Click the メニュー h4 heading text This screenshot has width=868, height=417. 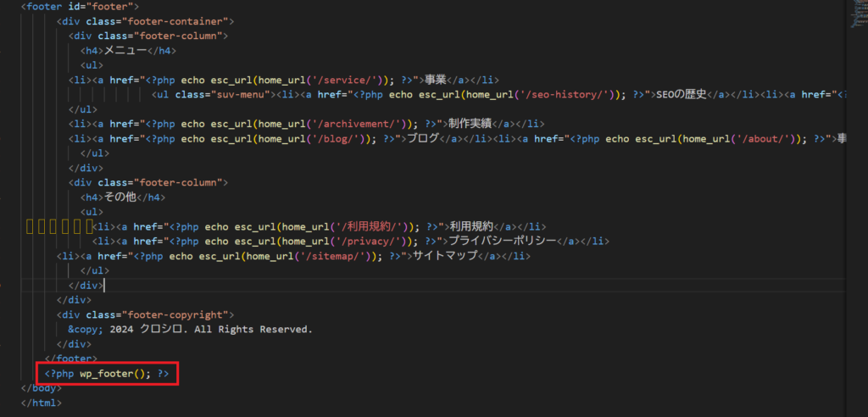coord(125,50)
